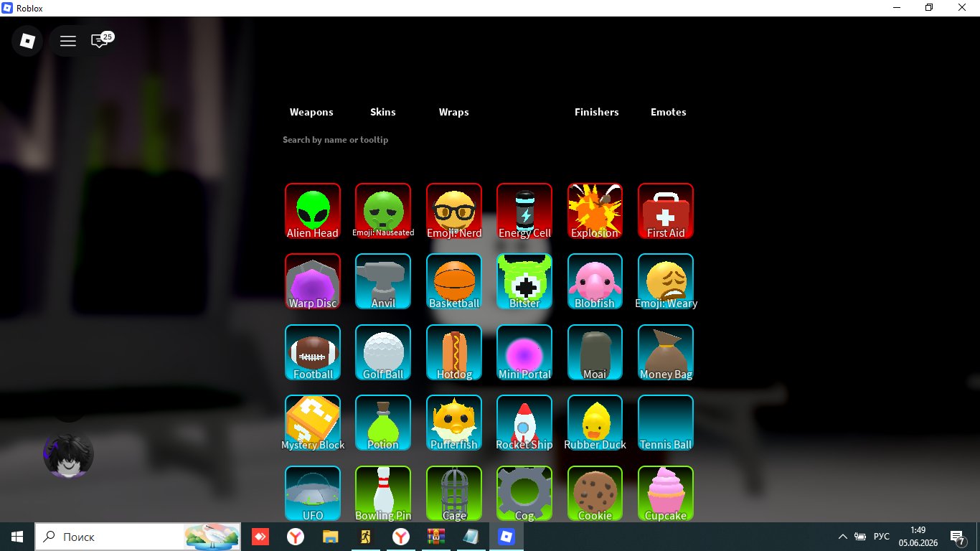Select the Bowling Pin item
Viewport: 980px width, 551px height.
click(x=383, y=494)
